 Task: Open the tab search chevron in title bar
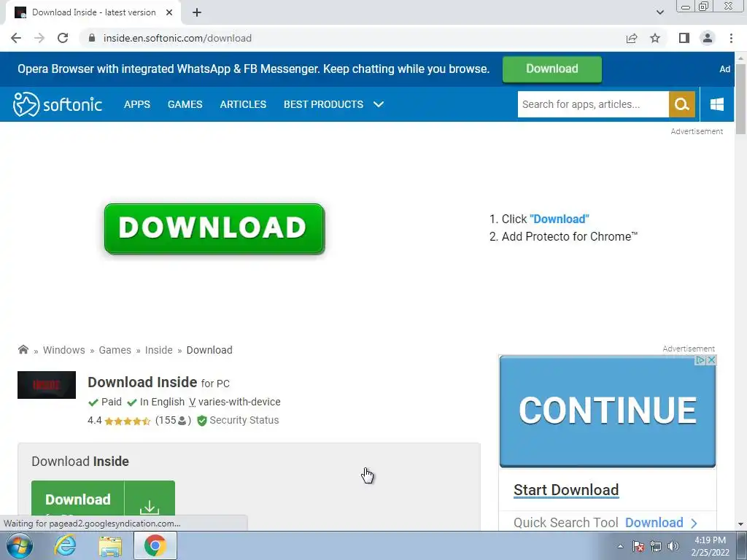click(659, 12)
